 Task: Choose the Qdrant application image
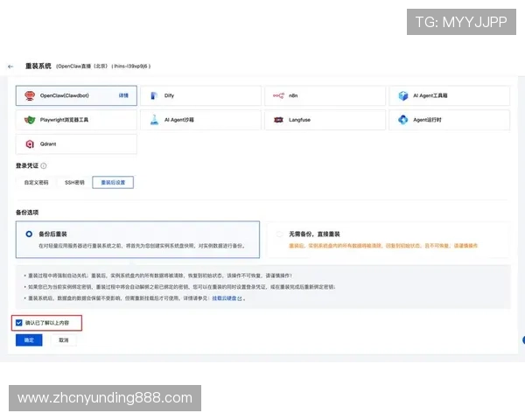click(76, 144)
